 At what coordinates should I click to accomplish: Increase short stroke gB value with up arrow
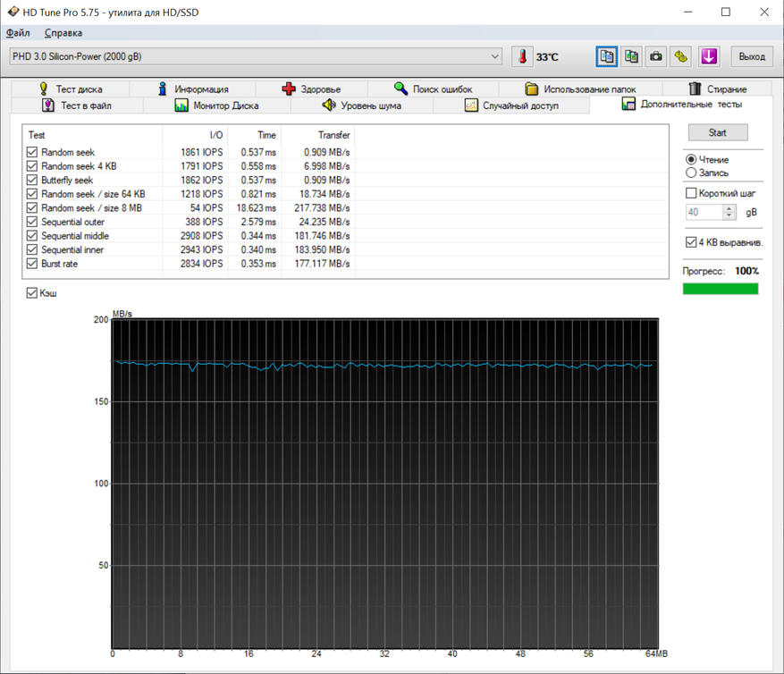point(729,209)
